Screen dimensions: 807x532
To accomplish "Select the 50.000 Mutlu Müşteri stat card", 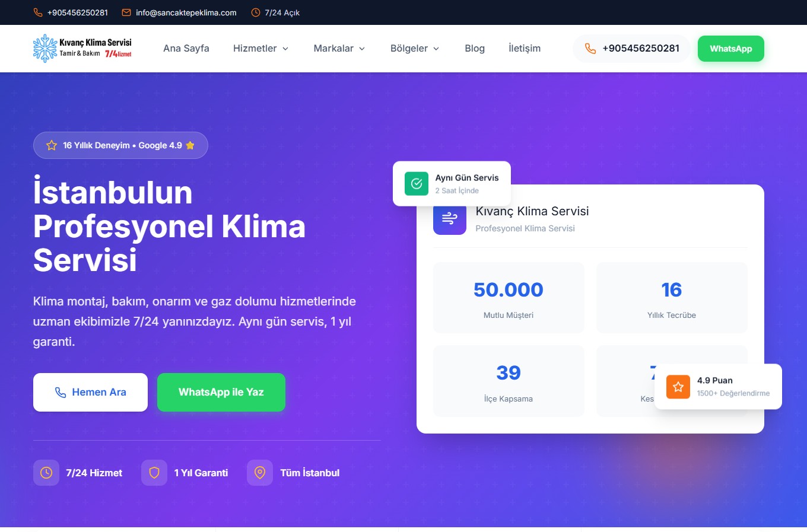I will pos(508,297).
